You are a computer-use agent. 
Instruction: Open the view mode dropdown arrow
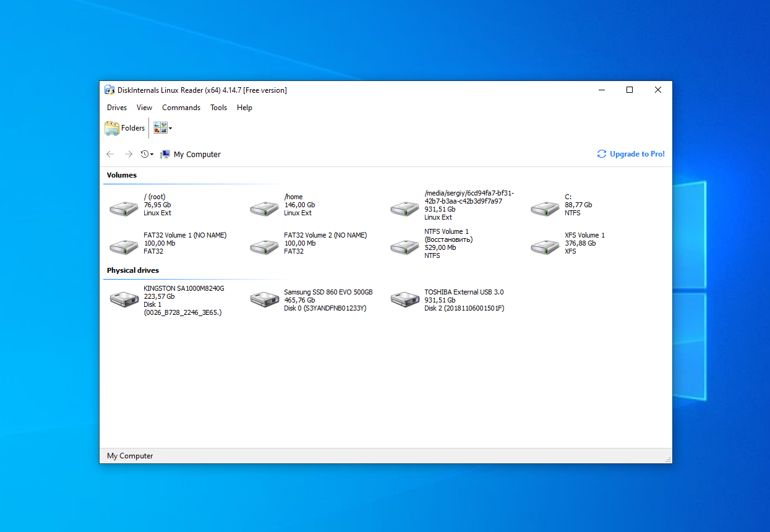click(x=169, y=127)
